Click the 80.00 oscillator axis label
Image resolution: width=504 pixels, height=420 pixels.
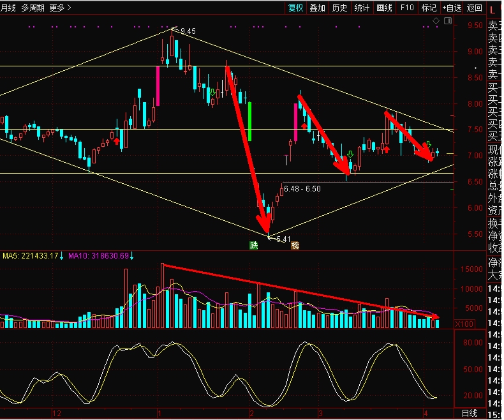(473, 343)
